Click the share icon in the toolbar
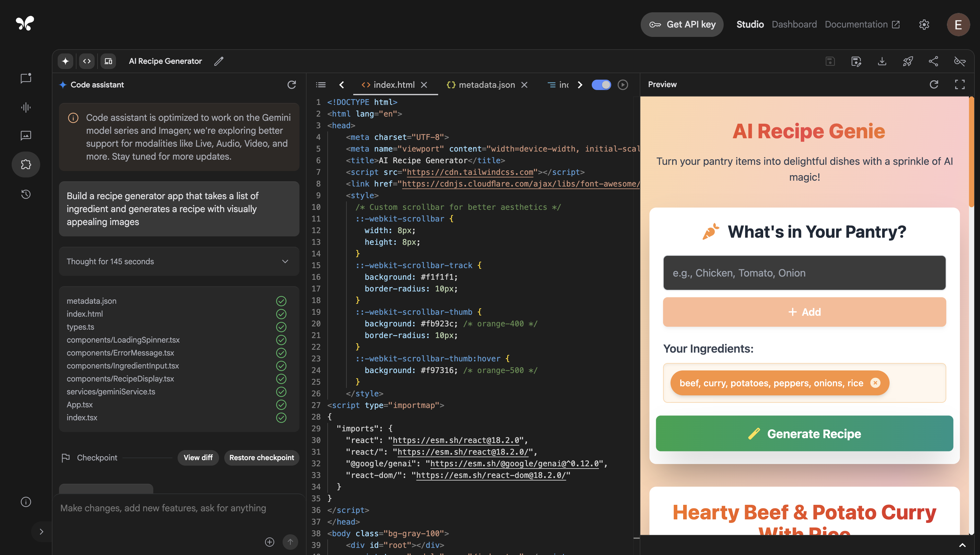Screen dimensions: 980x555 (x=933, y=62)
